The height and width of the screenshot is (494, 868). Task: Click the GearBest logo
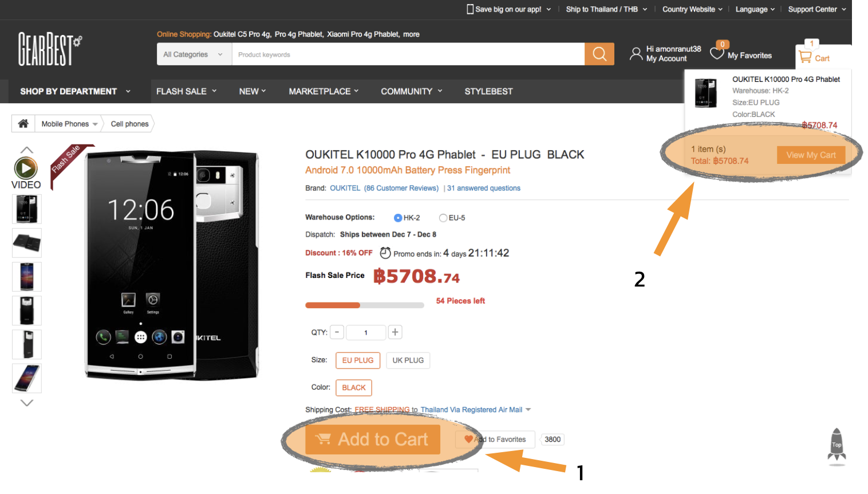click(x=50, y=49)
